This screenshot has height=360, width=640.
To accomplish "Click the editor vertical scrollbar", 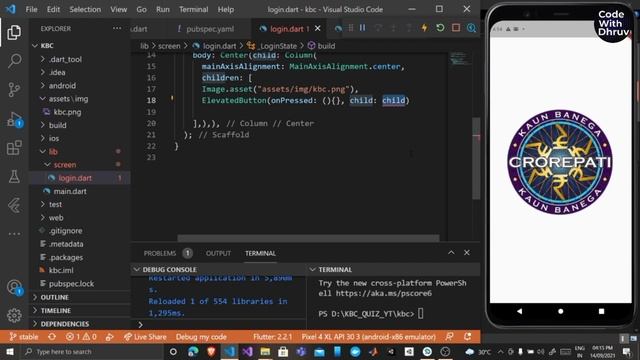I will click(476, 158).
